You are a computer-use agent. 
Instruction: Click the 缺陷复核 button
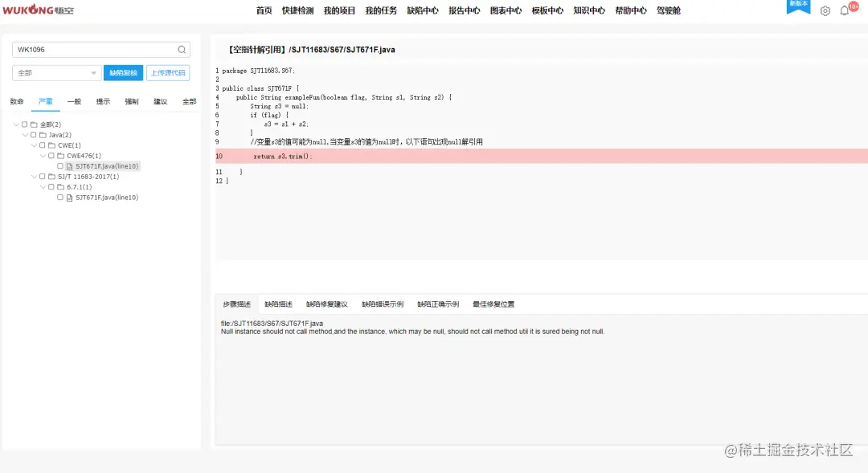tap(124, 73)
